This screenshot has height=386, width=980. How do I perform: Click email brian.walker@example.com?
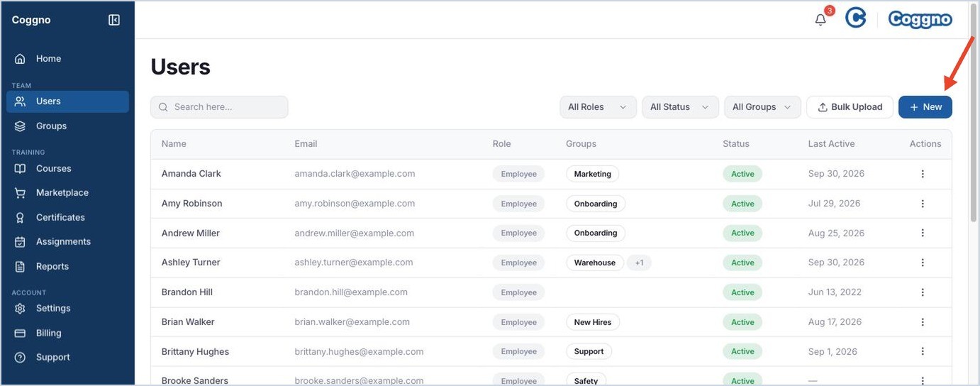point(352,322)
